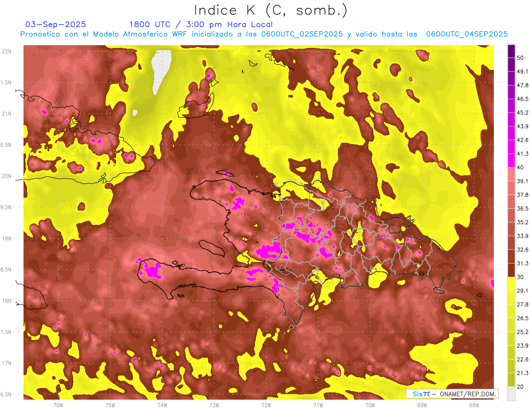Click the '19N' latitude axis label
This screenshot has width=532, height=411.
(8, 239)
